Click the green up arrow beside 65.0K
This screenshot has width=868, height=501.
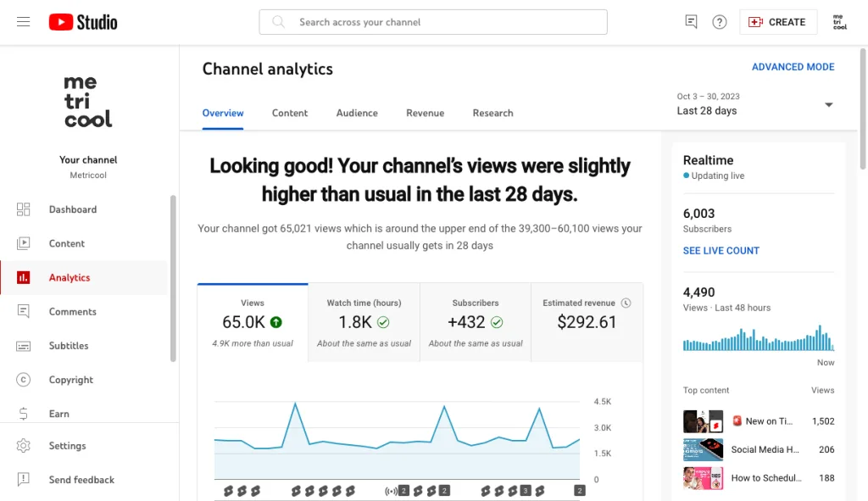[275, 322]
